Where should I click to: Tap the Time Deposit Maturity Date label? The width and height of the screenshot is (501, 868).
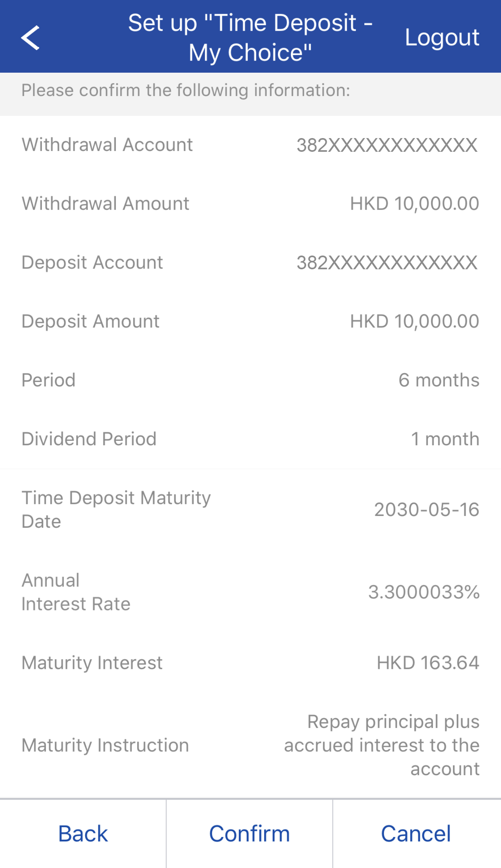pyautogui.click(x=116, y=509)
